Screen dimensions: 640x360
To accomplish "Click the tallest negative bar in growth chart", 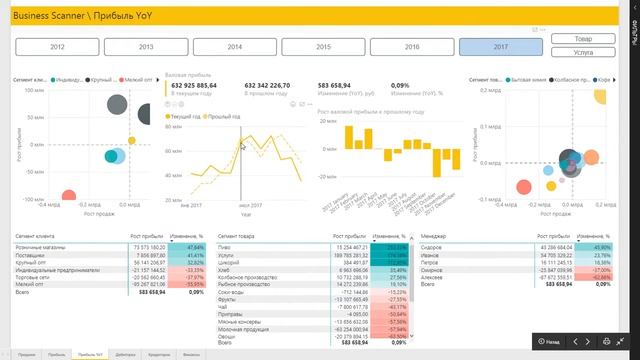I will 437,163.
